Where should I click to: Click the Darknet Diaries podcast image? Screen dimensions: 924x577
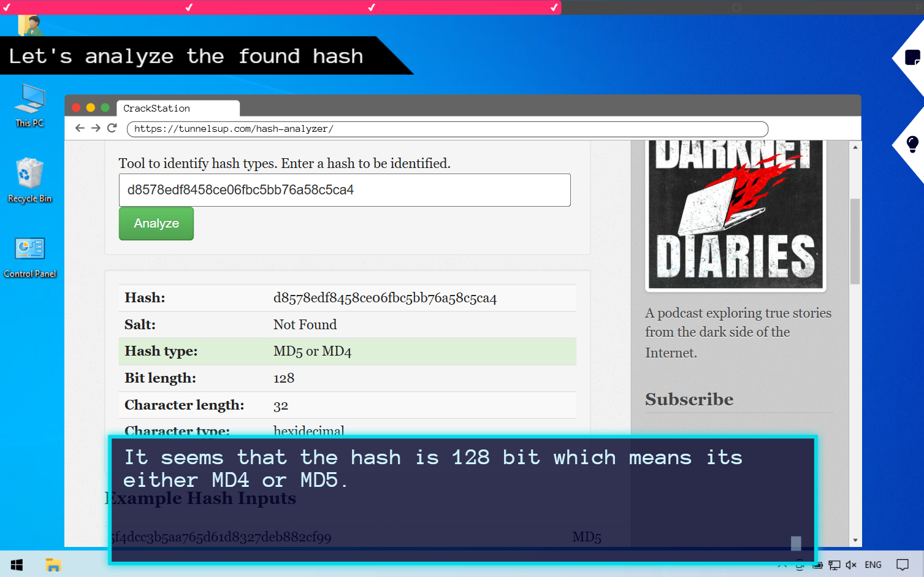(x=735, y=215)
